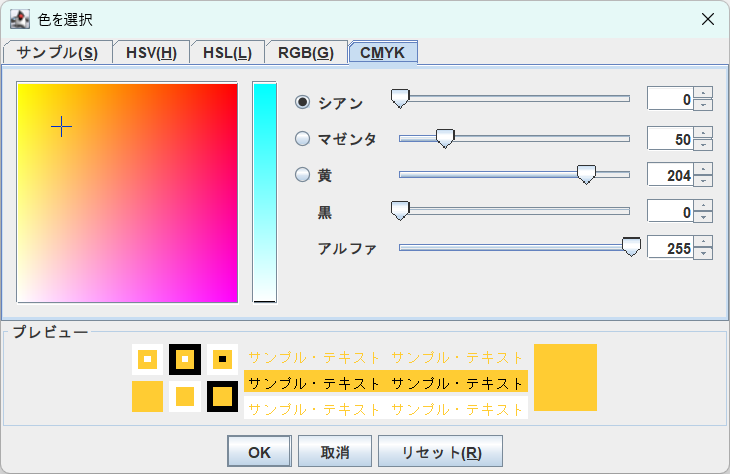This screenshot has height=474, width=730.
Task: Click the シアン value field showing 0
Action: tap(670, 99)
